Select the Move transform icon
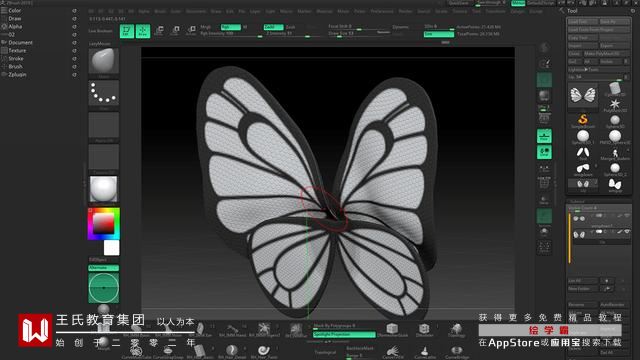Screen dimensions: 640x360 point(159,31)
